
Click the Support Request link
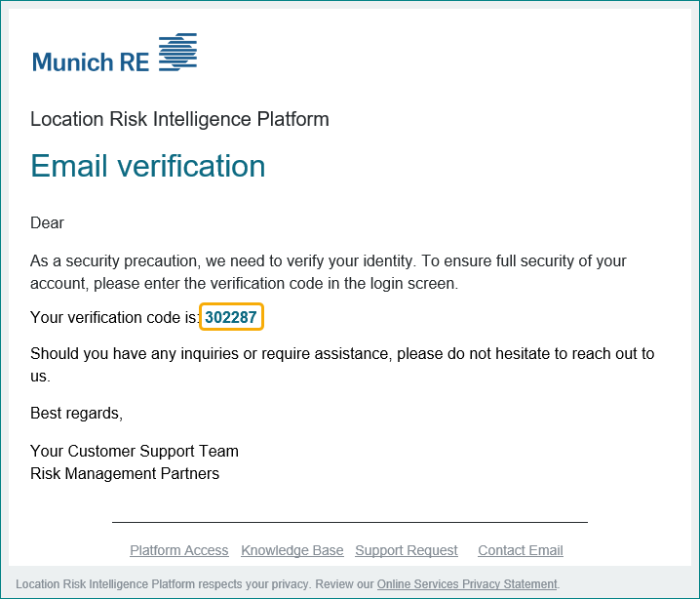click(x=407, y=550)
